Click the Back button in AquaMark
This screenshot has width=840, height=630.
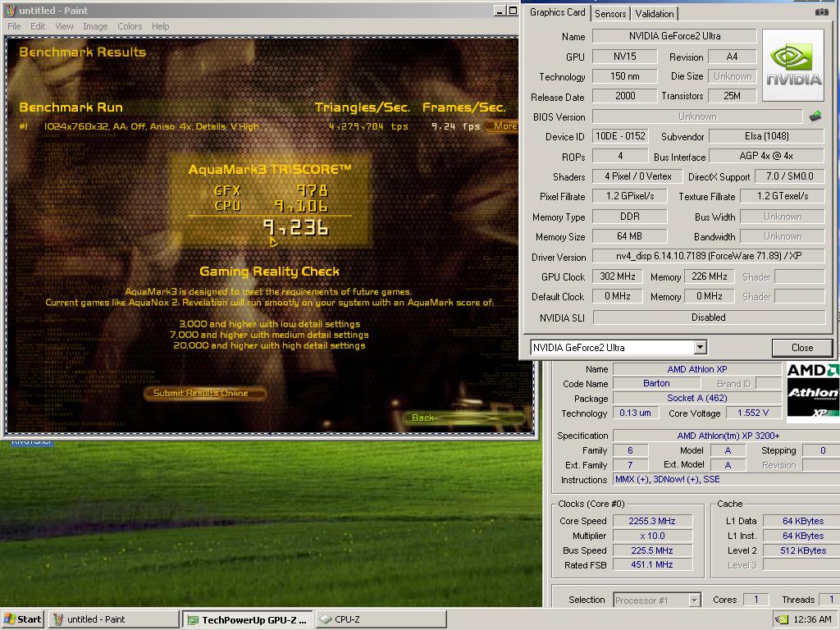464,418
